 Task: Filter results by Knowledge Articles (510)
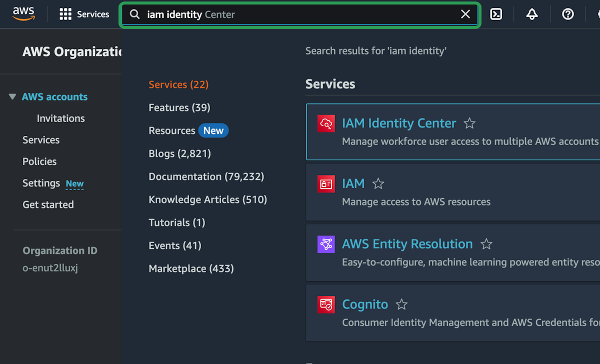point(208,199)
